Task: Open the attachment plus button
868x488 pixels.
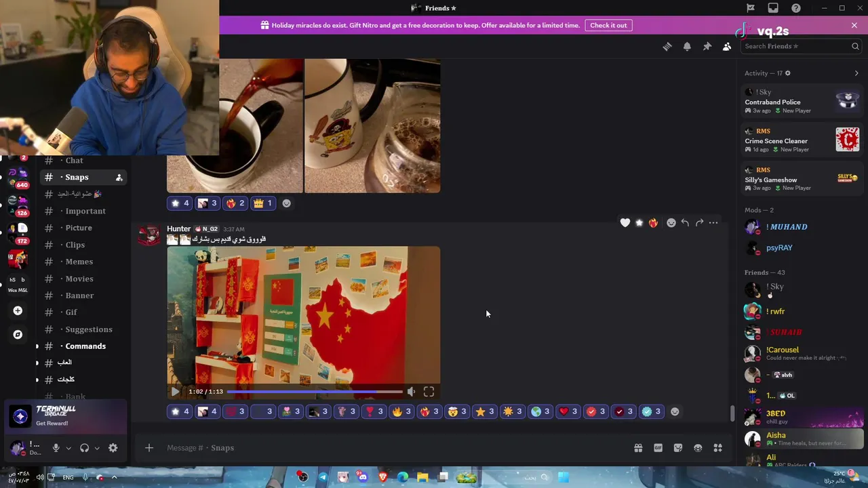Action: point(149,448)
